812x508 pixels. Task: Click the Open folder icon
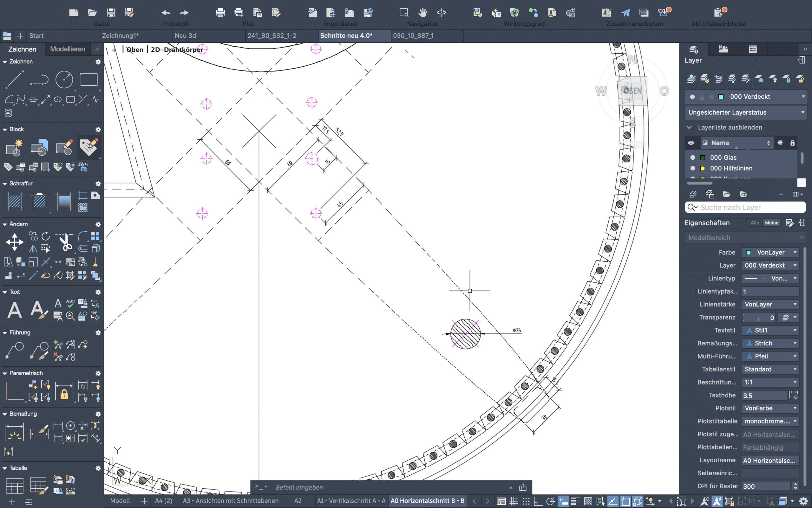92,13
